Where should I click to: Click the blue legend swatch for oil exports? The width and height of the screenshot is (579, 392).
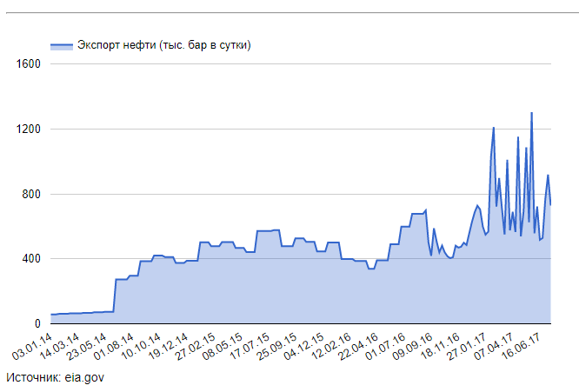[62, 46]
